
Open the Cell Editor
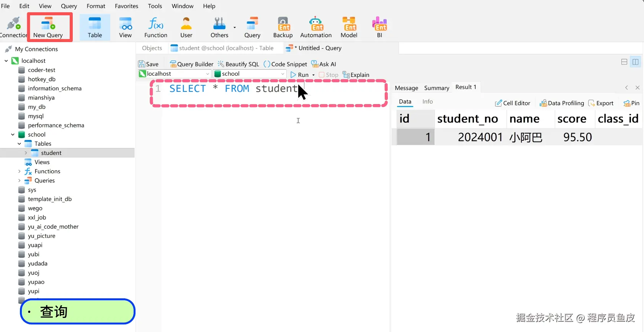[513, 103]
